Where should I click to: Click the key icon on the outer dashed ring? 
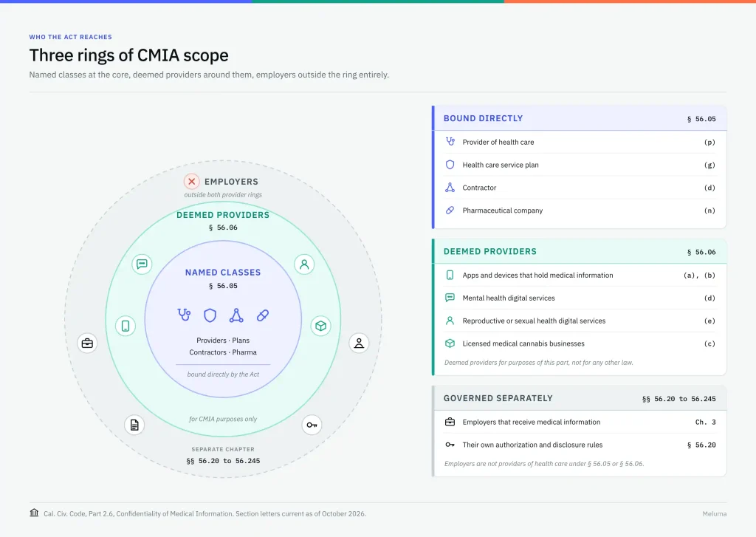click(312, 425)
